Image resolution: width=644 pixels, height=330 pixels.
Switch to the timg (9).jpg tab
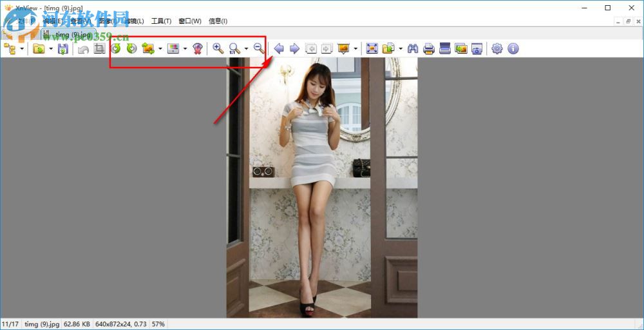point(69,34)
